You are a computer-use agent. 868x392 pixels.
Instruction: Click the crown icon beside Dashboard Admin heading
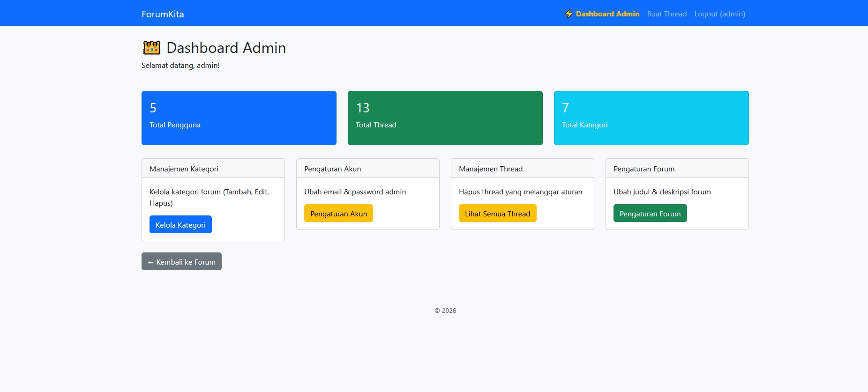click(x=151, y=48)
